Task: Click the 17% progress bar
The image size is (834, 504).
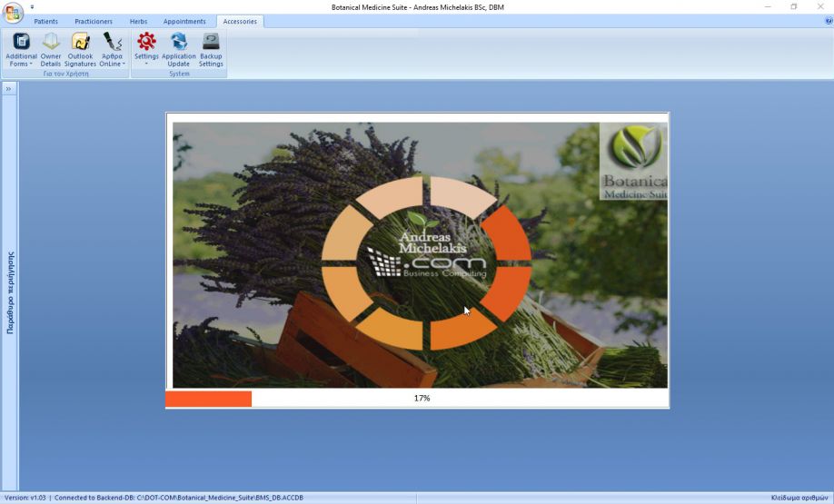Action: [x=418, y=398]
